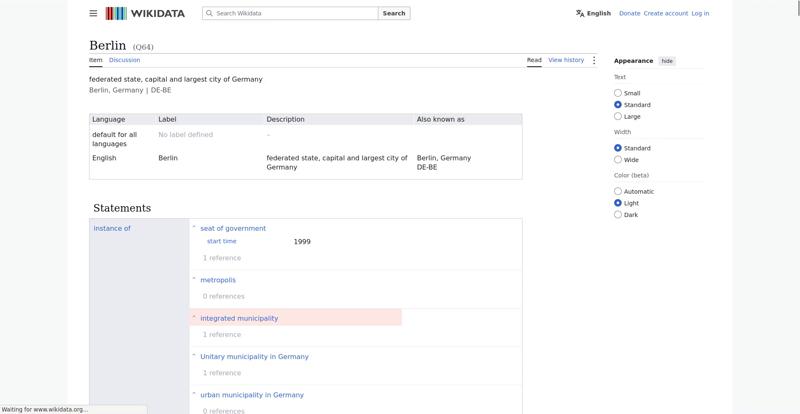Click the magnifier icon in search box
This screenshot has height=414, width=800.
coord(209,13)
